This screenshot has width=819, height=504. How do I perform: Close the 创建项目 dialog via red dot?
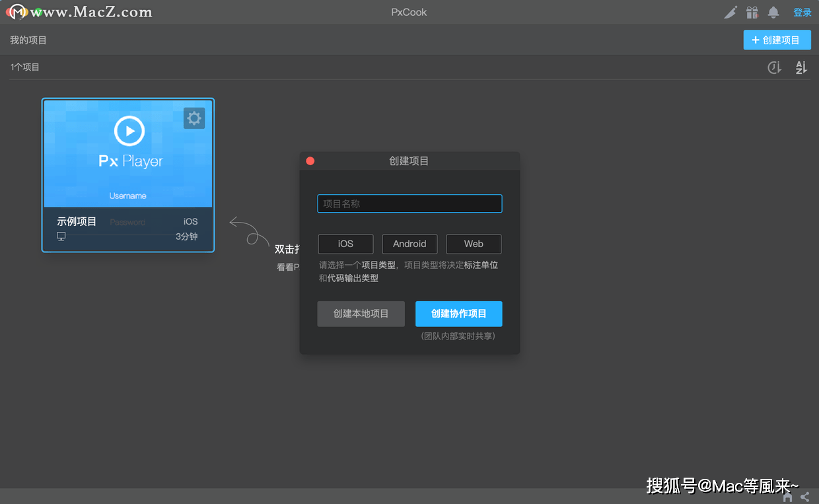[x=310, y=161]
